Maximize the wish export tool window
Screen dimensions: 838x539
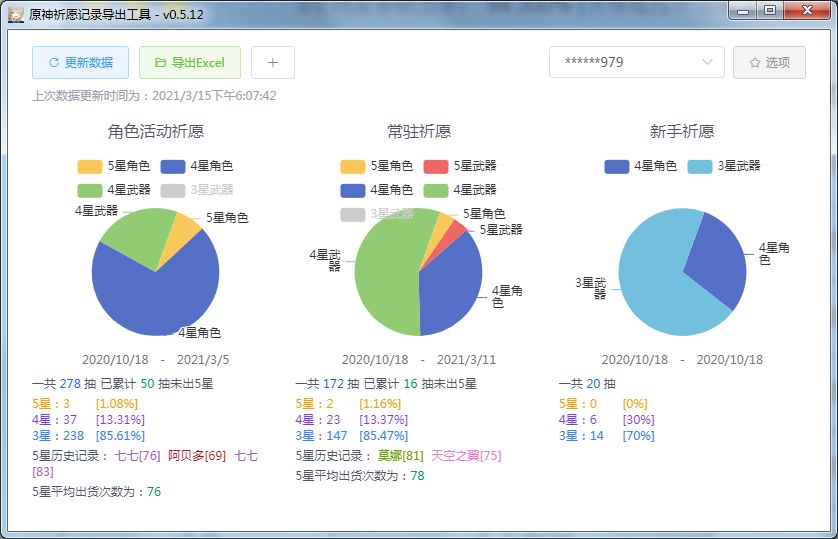point(770,10)
